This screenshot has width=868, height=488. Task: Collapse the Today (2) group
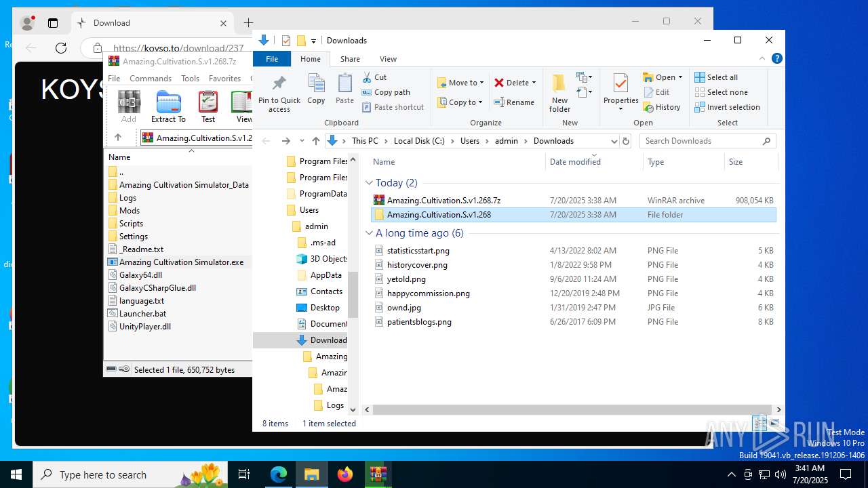coord(370,183)
